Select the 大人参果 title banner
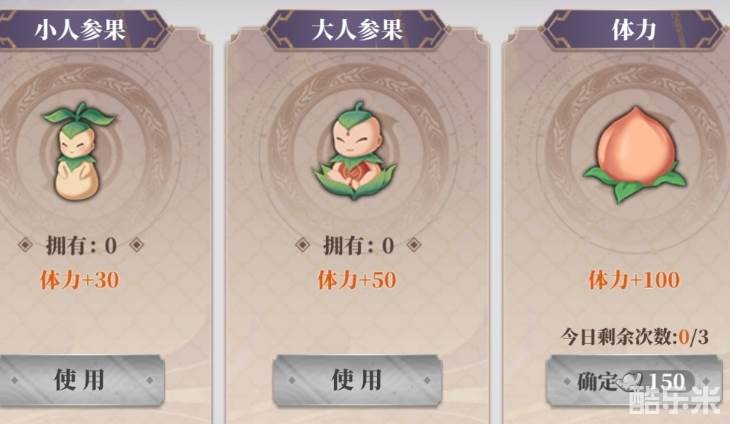Viewport: 730px width, 424px height. click(x=358, y=29)
